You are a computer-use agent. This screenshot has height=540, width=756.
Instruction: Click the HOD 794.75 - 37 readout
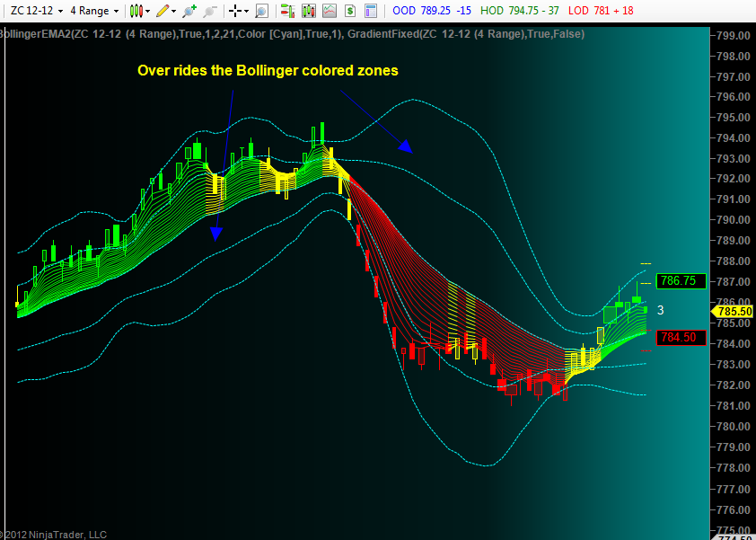coord(520,10)
